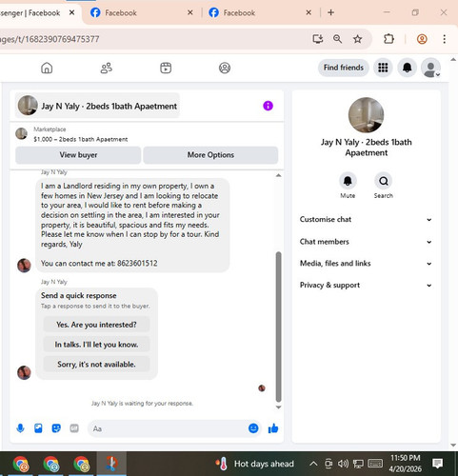The height and width of the screenshot is (476, 458).
Task: Expand Chat members section
Action: coord(366,242)
